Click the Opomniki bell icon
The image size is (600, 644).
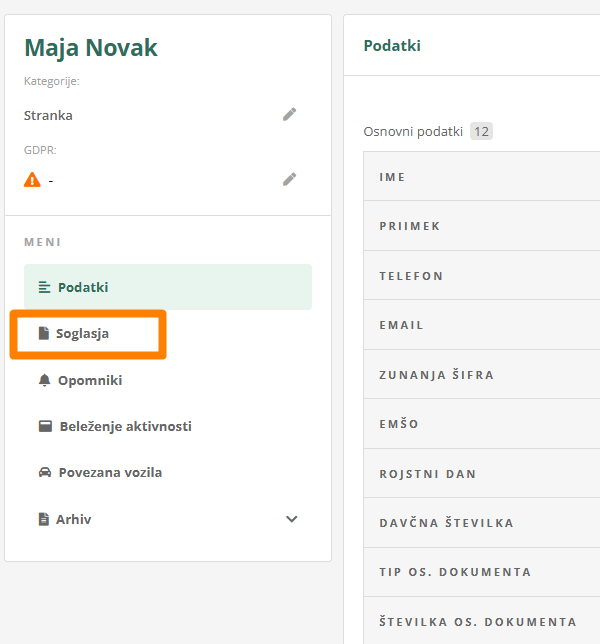44,380
